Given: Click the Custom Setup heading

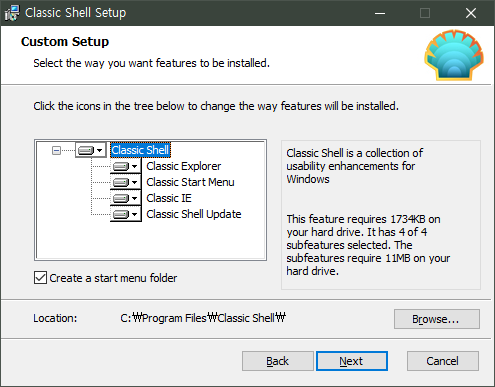Looking at the screenshot, I should click(65, 42).
